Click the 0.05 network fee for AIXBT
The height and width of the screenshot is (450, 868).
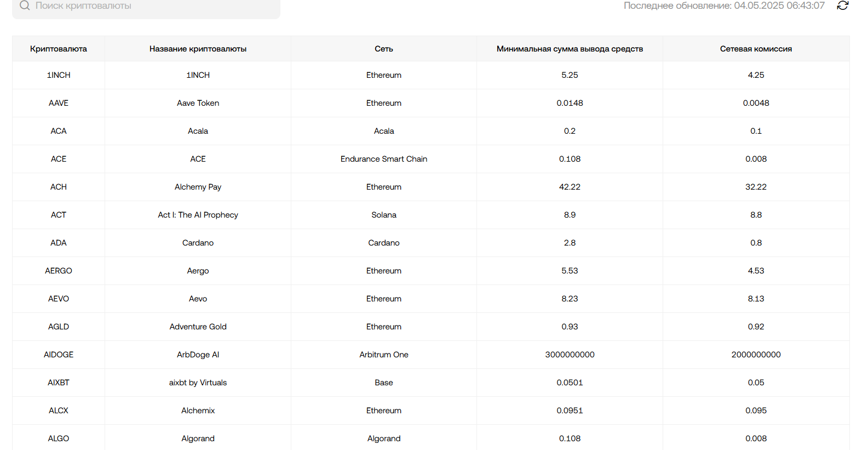coord(756,383)
